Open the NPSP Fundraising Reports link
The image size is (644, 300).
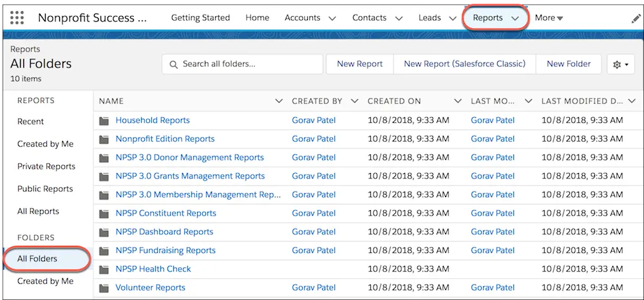click(166, 251)
